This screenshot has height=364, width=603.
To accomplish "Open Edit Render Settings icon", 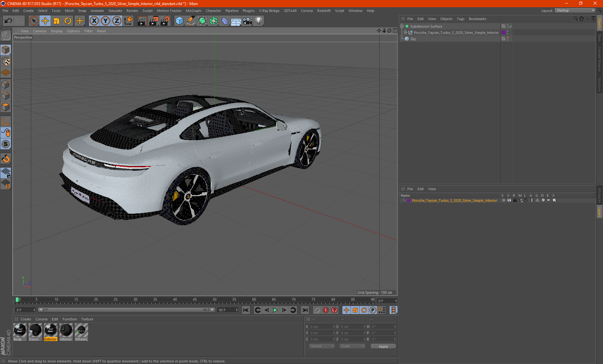I will click(x=165, y=21).
